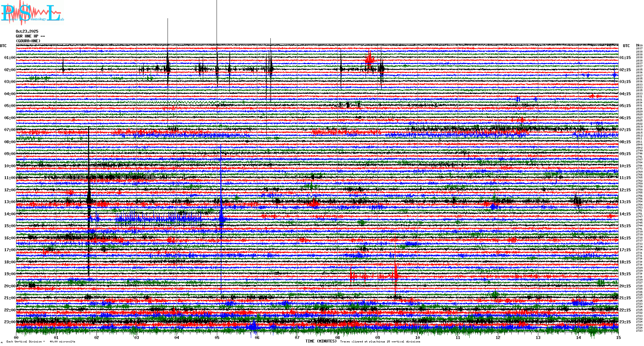Image resolution: width=644 pixels, height=346 pixels.
Task: Click the (GOURA-HNE) station name
Action: [28, 41]
